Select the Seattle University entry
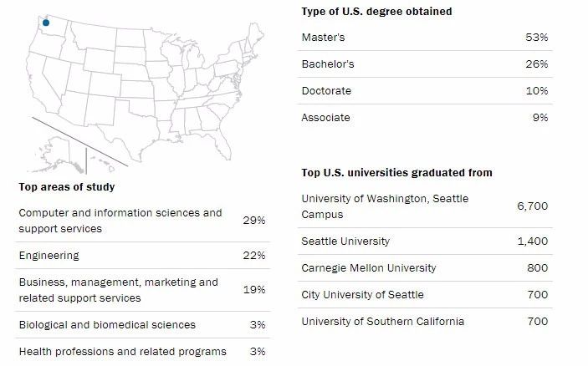Viewport: 588px width, 366px height. tap(345, 241)
